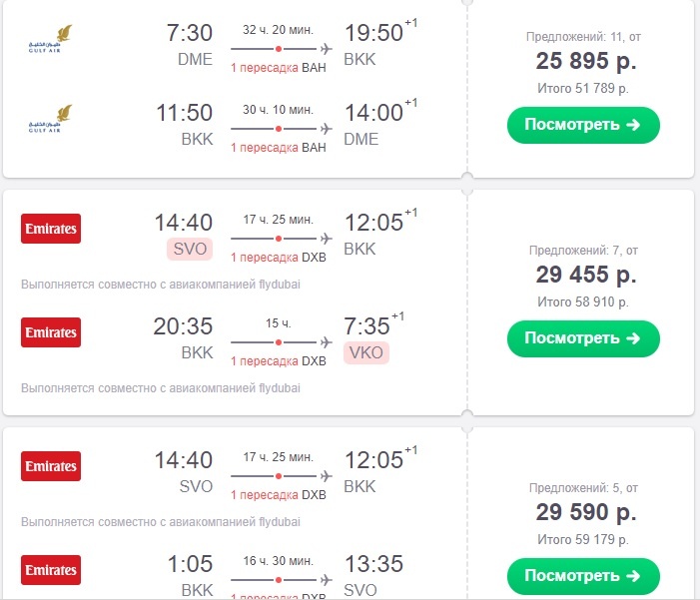
Task: Click 1 пересадка DXB under 17 ч. 25 мин. at 29 455
Action: (279, 258)
